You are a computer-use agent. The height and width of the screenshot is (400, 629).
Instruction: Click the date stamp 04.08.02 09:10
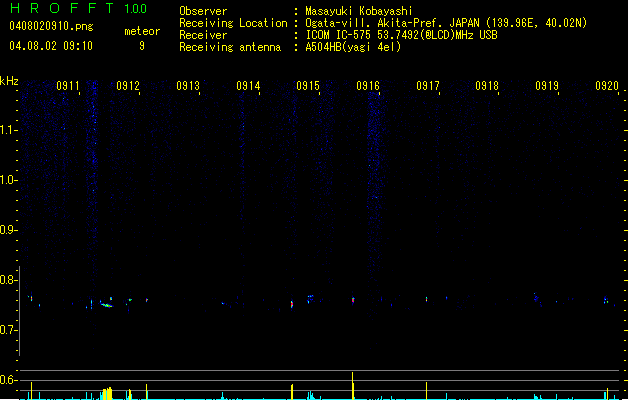(x=51, y=46)
